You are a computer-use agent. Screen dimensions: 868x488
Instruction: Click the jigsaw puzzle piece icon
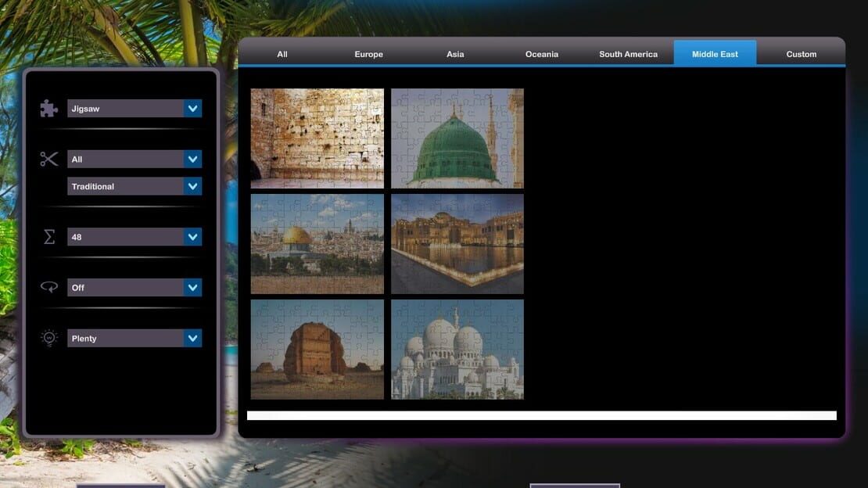pyautogui.click(x=48, y=108)
